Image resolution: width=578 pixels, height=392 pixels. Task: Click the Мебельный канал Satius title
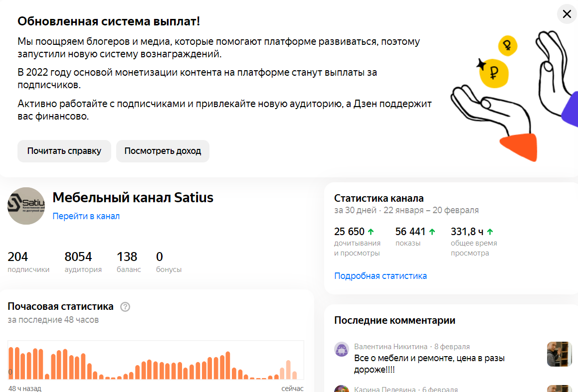point(133,198)
